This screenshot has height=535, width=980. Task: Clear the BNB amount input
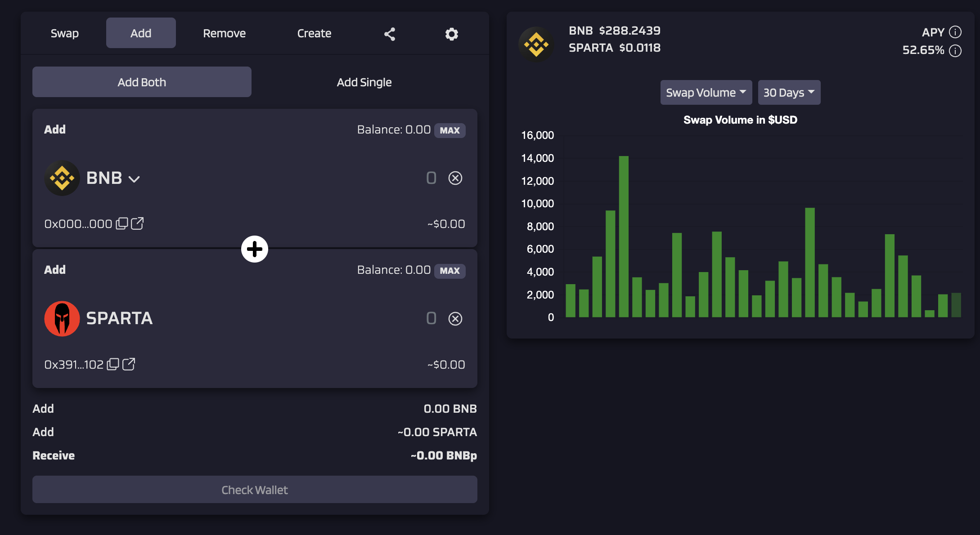455,178
